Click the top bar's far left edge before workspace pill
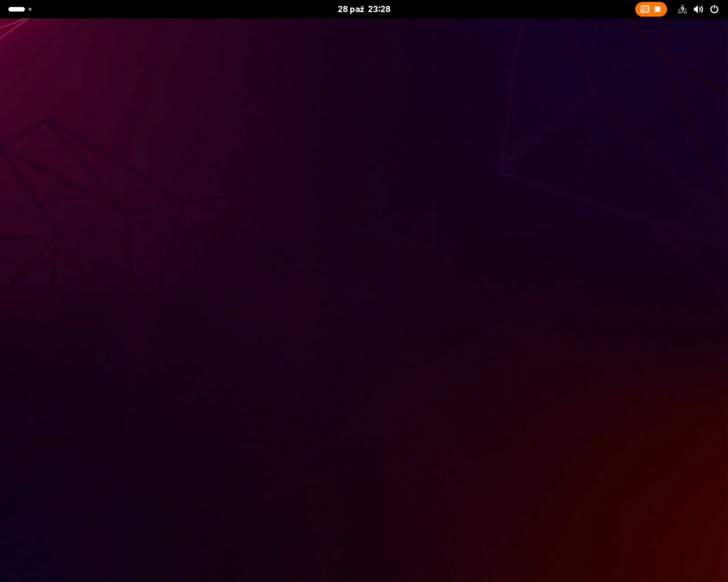This screenshot has width=728, height=582. point(3,9)
